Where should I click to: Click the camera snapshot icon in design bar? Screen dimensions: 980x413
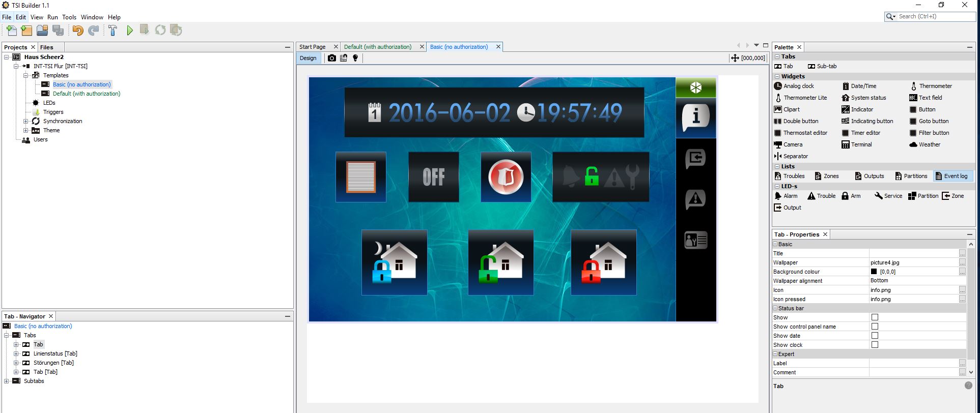coord(332,58)
